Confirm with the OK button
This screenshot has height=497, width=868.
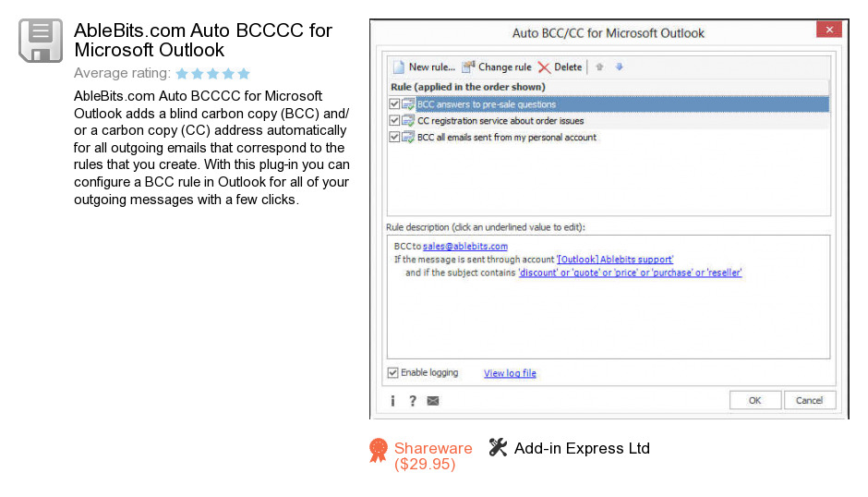coord(755,400)
